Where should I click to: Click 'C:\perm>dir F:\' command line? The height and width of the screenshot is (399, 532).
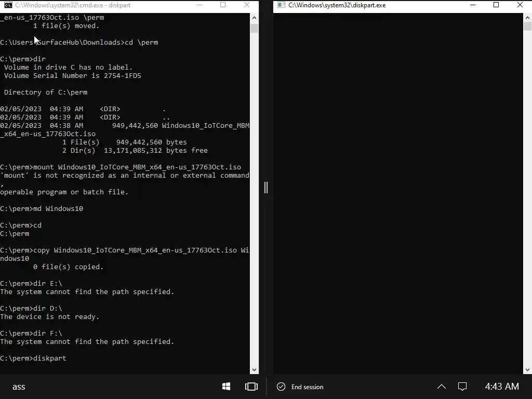[x=31, y=334]
